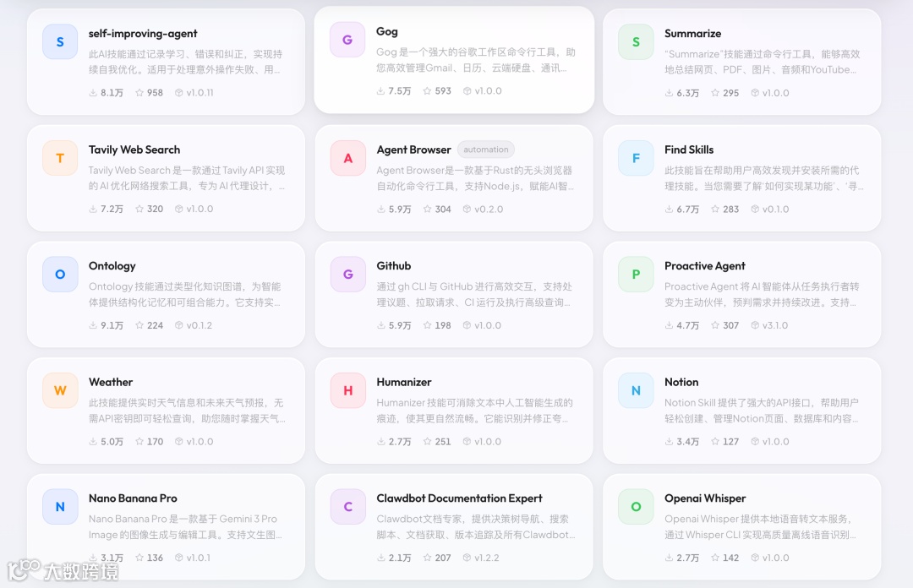Click the automation tag on Agent Browser
913x588 pixels.
pyautogui.click(x=485, y=150)
